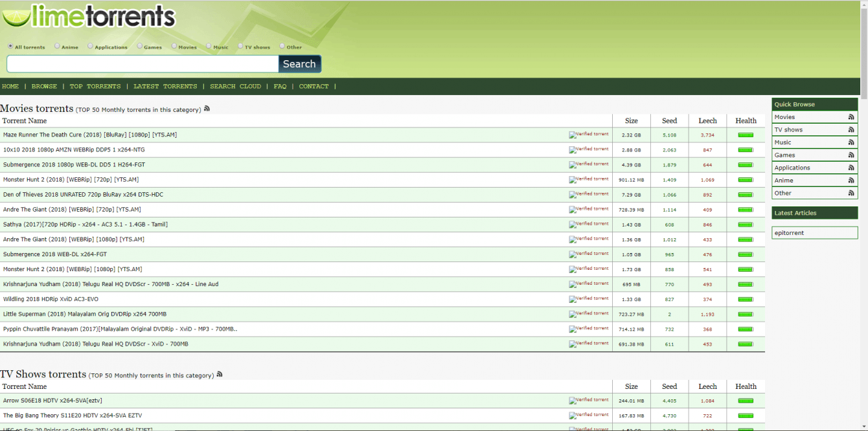
Task: Open Submergence 2018 1080p WEB-DL torrent link
Action: click(74, 164)
